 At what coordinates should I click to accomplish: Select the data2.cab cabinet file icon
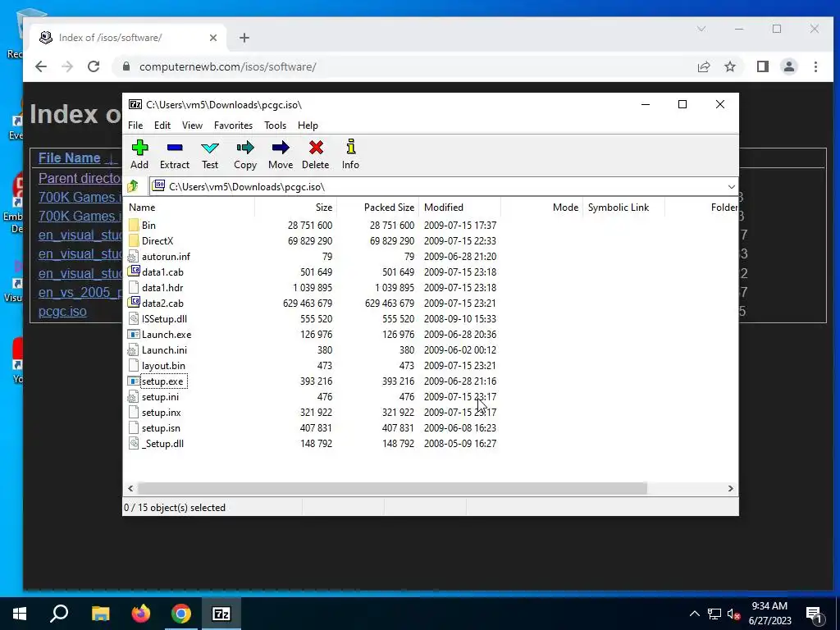134,303
